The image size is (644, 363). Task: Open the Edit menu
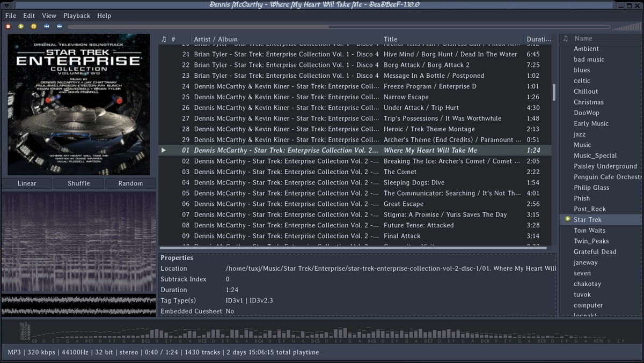coord(29,16)
